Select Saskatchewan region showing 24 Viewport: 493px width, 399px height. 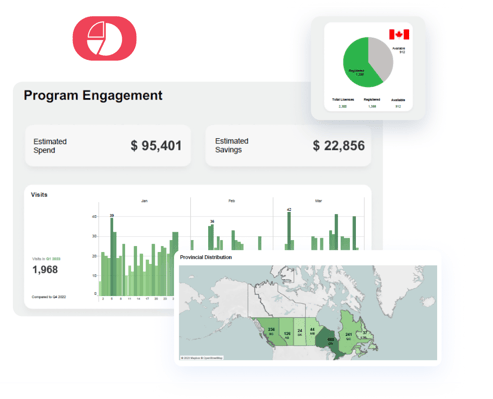[x=300, y=332]
